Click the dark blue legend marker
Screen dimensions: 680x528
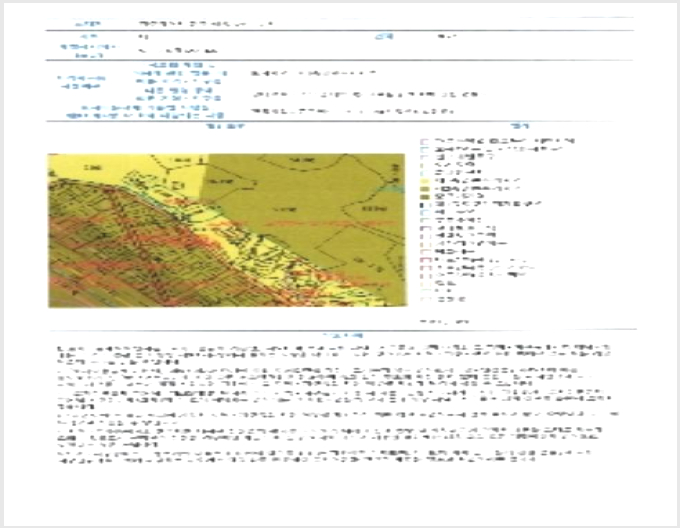[x=422, y=205]
